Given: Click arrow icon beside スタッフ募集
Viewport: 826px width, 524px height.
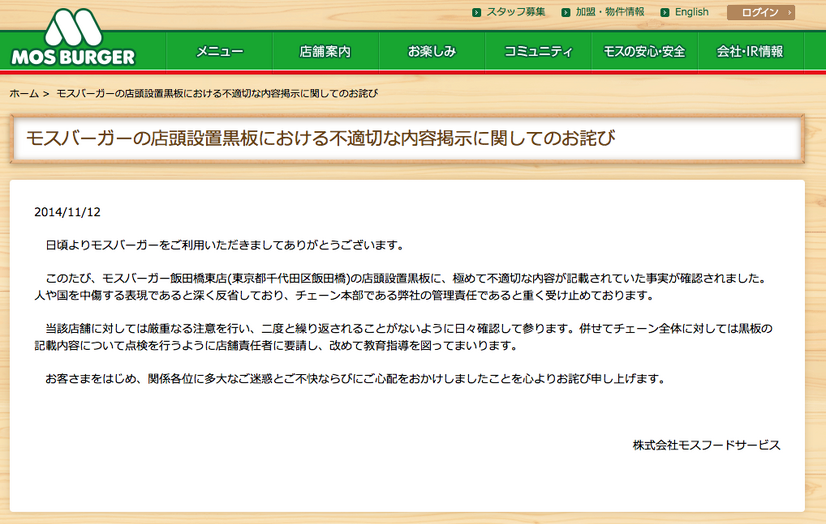Looking at the screenshot, I should point(476,12).
